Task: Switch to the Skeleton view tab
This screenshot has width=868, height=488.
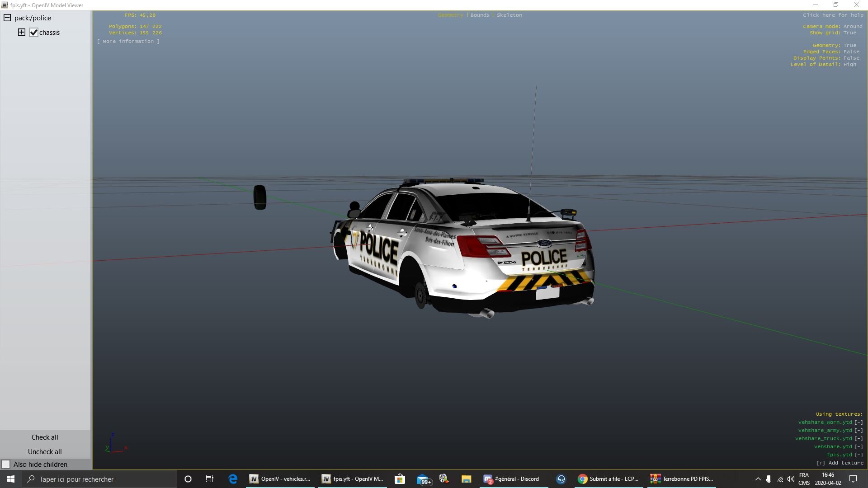Action: point(509,15)
